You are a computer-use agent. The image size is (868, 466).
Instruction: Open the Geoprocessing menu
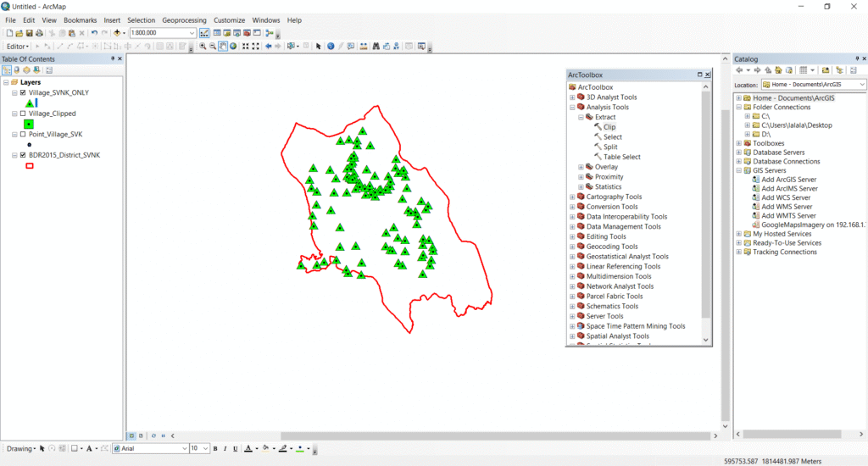(184, 20)
